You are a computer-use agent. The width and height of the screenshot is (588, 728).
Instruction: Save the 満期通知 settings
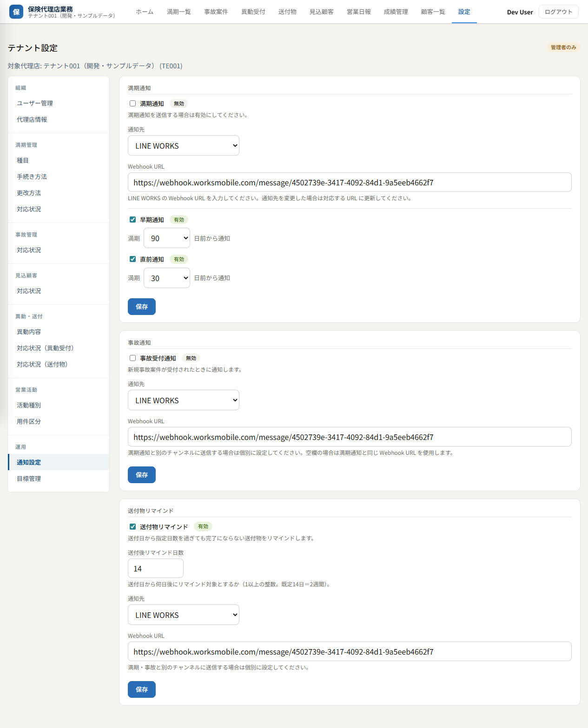click(142, 307)
